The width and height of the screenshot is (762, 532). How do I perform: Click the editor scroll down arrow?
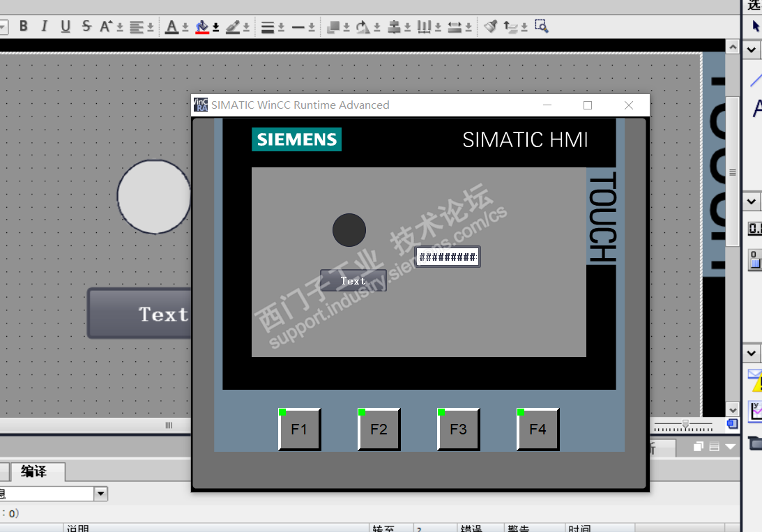pos(732,410)
